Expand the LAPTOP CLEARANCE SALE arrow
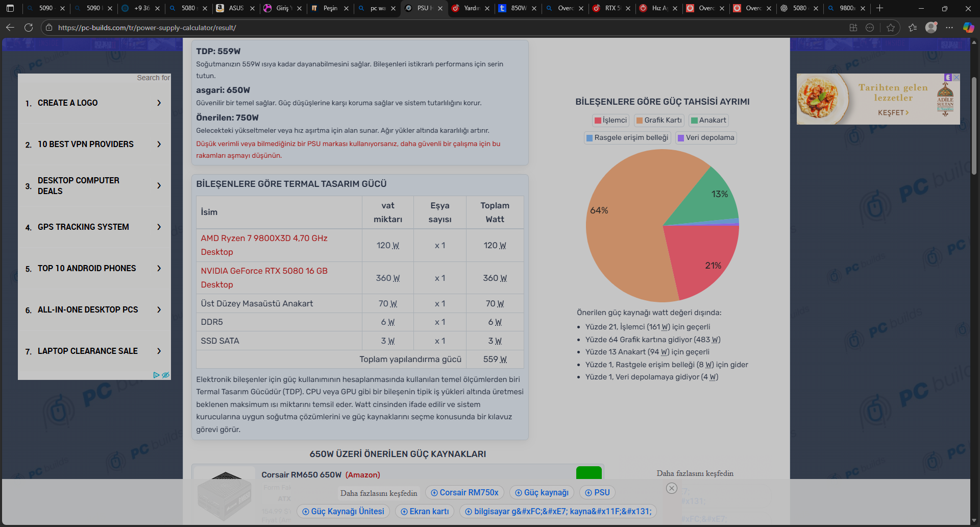 pos(159,351)
